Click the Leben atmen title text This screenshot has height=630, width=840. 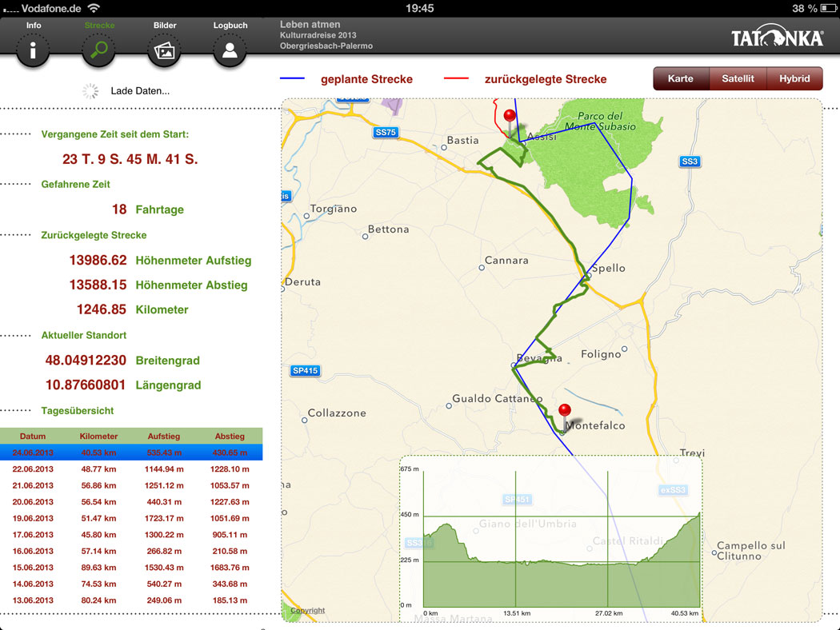[x=310, y=24]
